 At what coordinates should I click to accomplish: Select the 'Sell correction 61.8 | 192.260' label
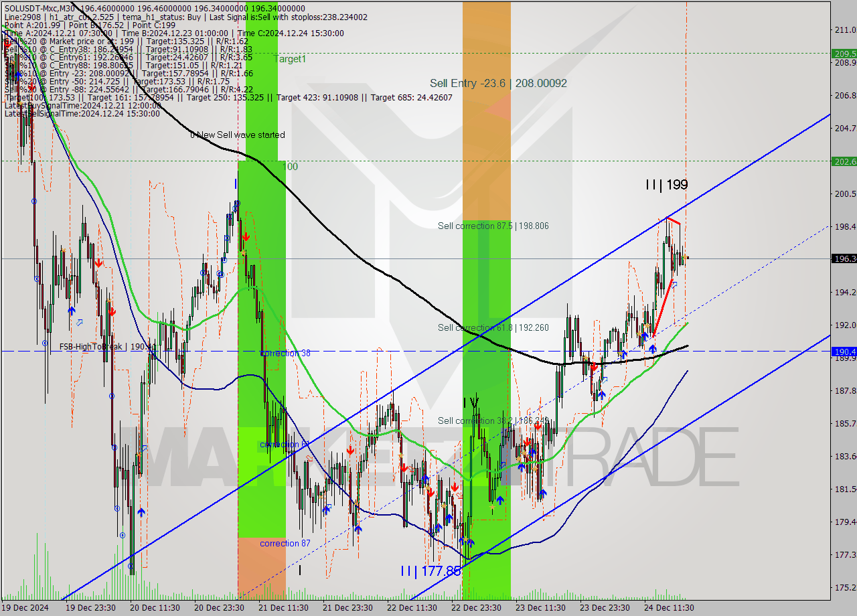[x=493, y=327]
